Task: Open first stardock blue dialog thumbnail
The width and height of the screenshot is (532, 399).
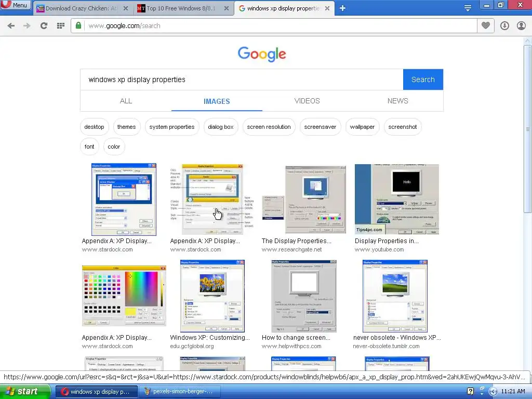Action: pyautogui.click(x=124, y=199)
